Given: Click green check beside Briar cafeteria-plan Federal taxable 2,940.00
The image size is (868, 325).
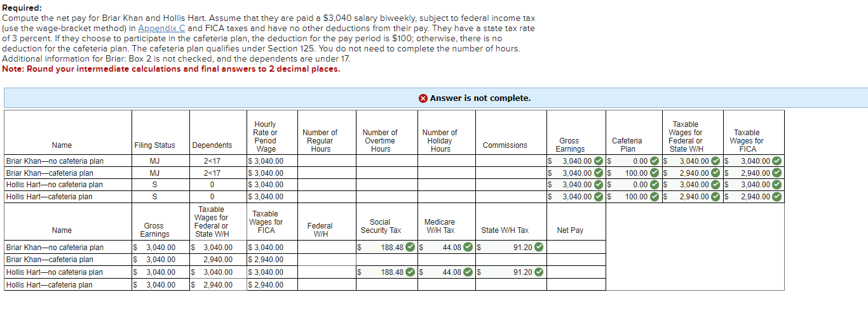Looking at the screenshot, I should point(717,173).
